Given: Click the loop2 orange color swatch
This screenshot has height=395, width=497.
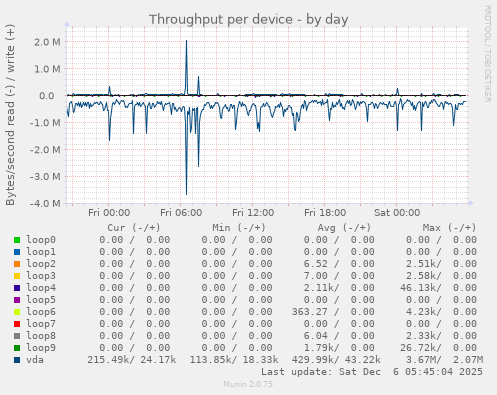Looking at the screenshot, I should point(17,264).
